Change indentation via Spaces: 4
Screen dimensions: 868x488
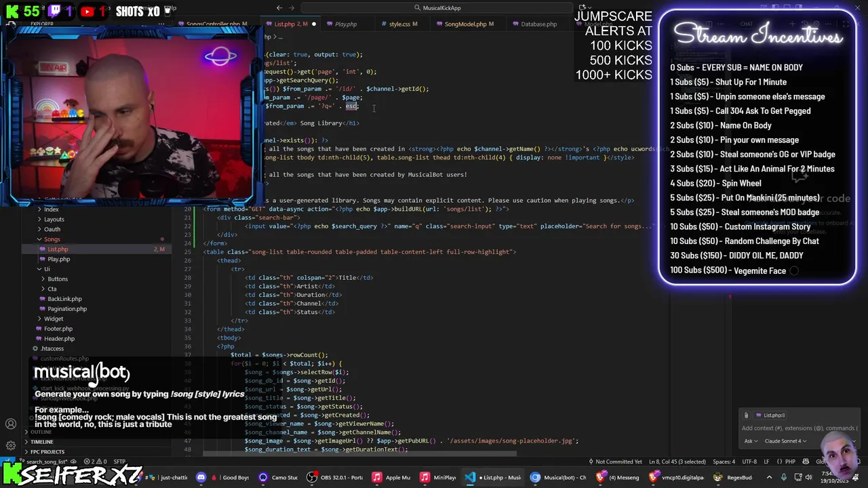pos(724,462)
